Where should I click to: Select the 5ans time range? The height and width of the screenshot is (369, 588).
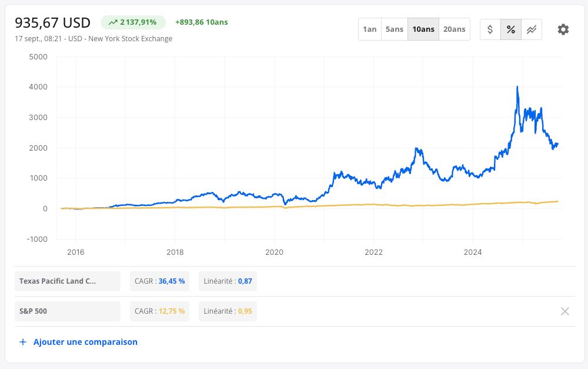coord(395,29)
